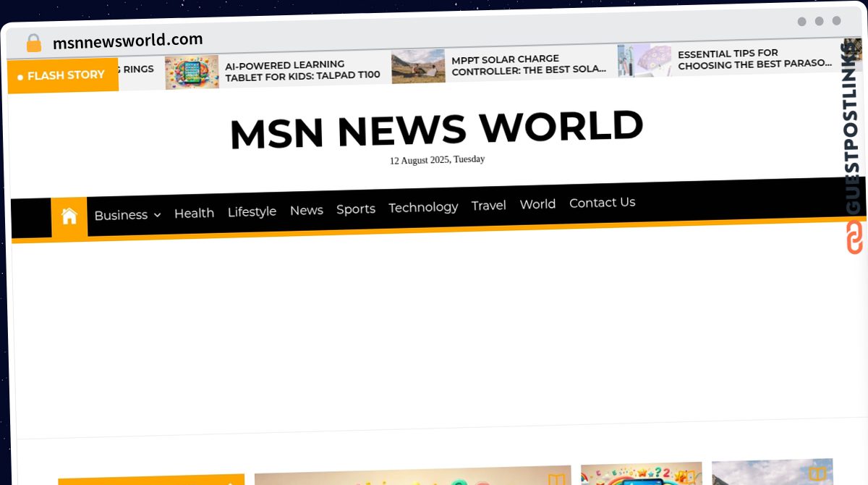Viewport: 868px width, 485px height.
Task: Click the orange Home icon in navbar
Action: pyautogui.click(x=69, y=216)
